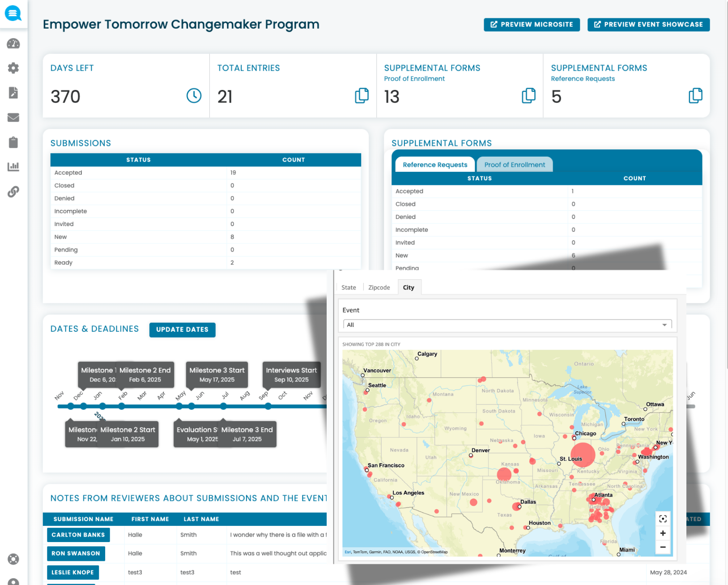This screenshot has height=585, width=728.
Task: Switch to the Proof of Enrollment tab
Action: click(x=515, y=164)
